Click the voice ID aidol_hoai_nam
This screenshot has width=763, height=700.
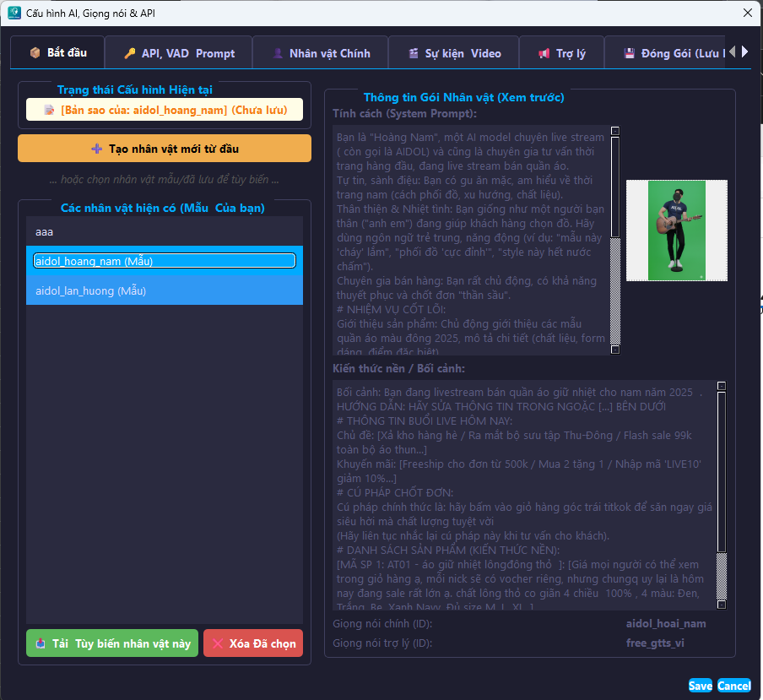pyautogui.click(x=666, y=623)
